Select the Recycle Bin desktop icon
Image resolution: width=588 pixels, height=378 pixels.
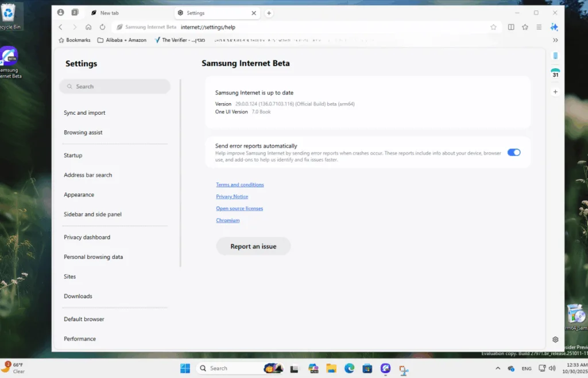pos(9,16)
